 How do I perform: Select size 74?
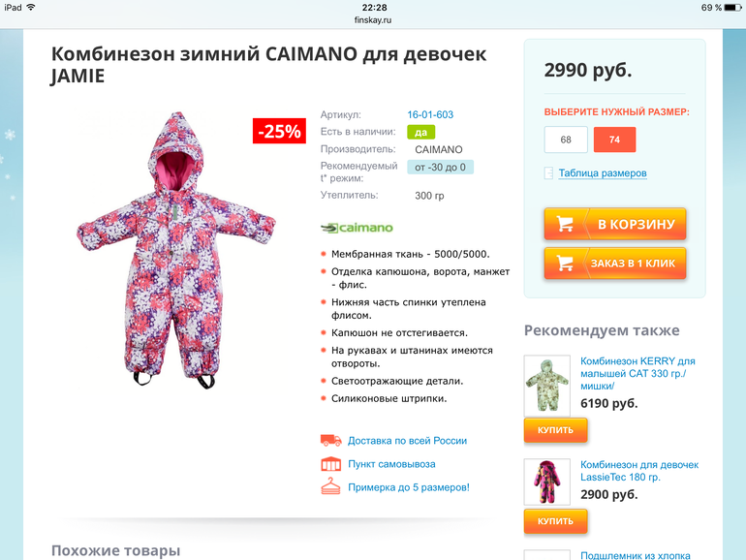tap(614, 140)
